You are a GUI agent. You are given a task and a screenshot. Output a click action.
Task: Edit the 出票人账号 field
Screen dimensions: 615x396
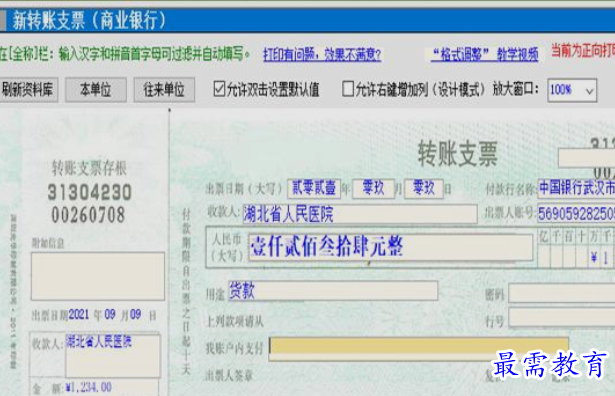click(x=576, y=214)
